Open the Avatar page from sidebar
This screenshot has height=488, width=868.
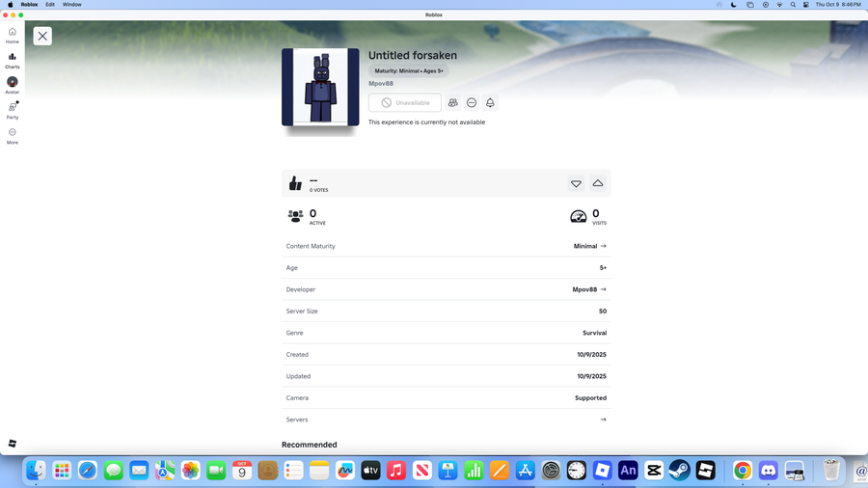point(13,86)
